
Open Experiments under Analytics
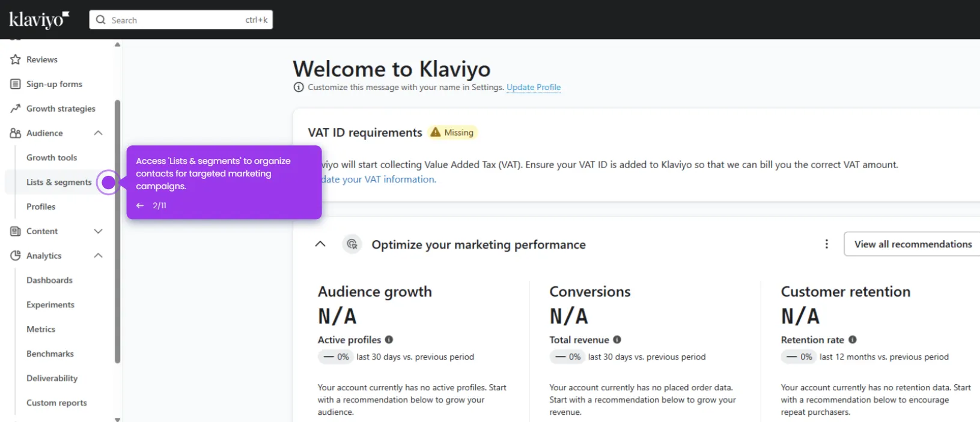coord(50,305)
